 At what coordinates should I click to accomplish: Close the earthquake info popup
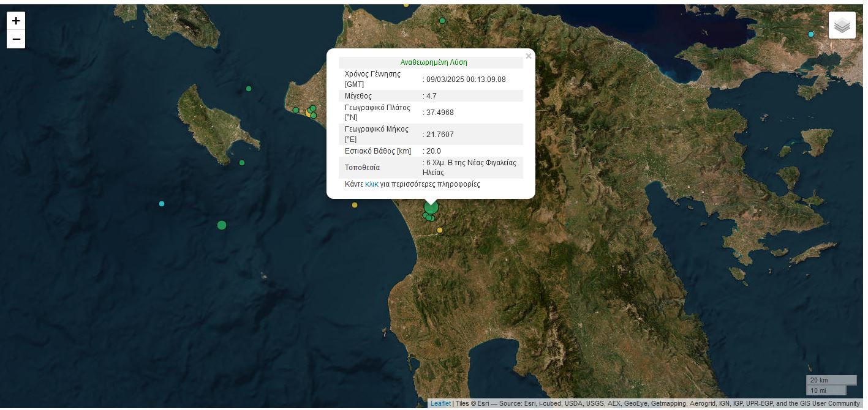(x=528, y=56)
